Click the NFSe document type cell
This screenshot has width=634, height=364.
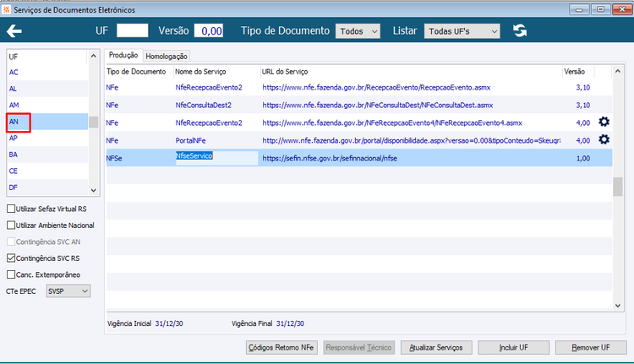pos(114,159)
